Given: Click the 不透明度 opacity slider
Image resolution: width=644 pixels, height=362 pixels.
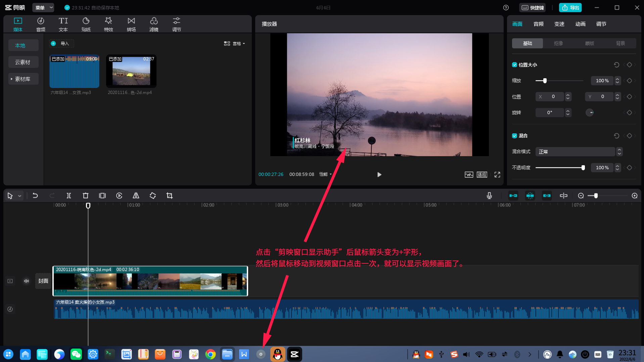Looking at the screenshot, I should 560,167.
